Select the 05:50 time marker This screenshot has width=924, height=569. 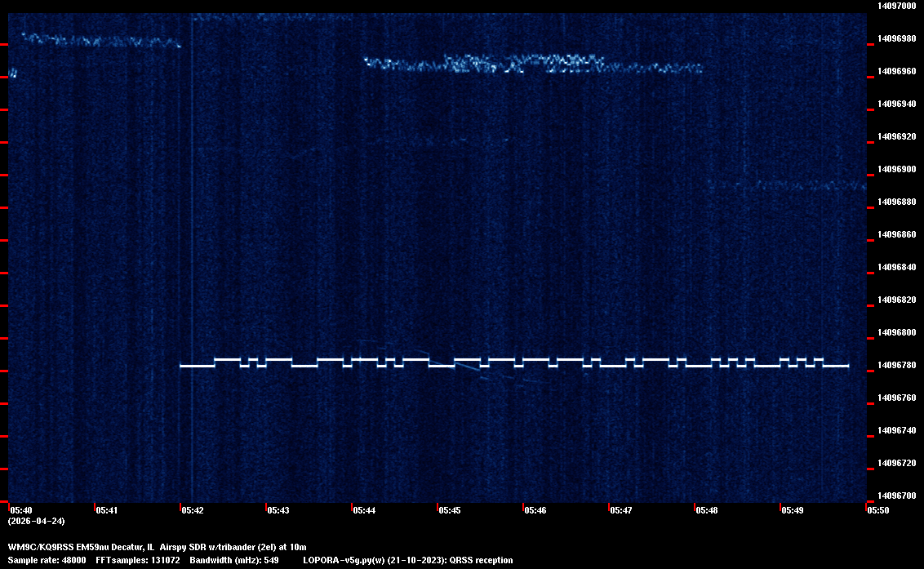(x=877, y=510)
